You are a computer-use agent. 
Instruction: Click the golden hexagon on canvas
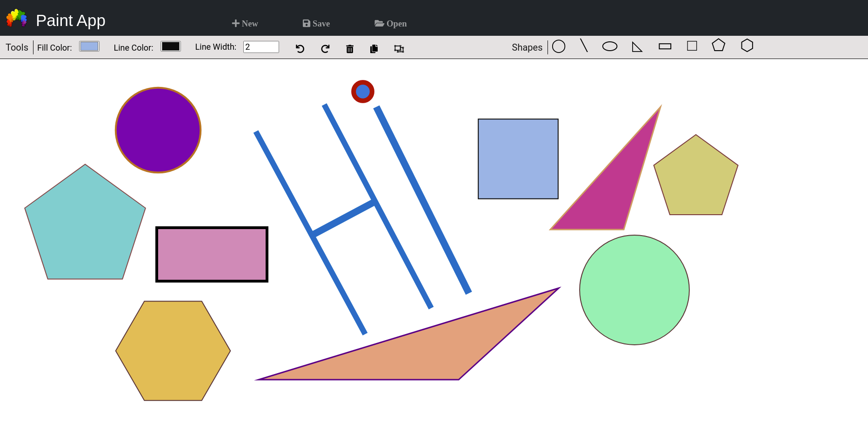click(173, 351)
